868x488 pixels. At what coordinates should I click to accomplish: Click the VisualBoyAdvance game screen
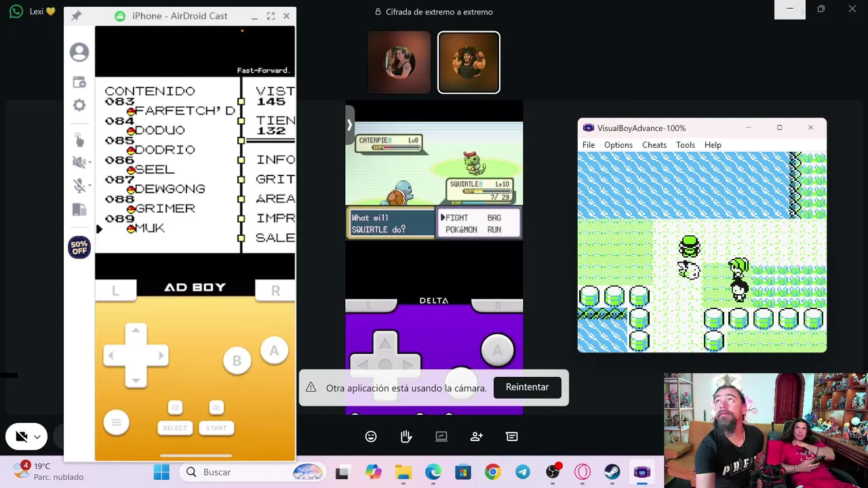[702, 252]
